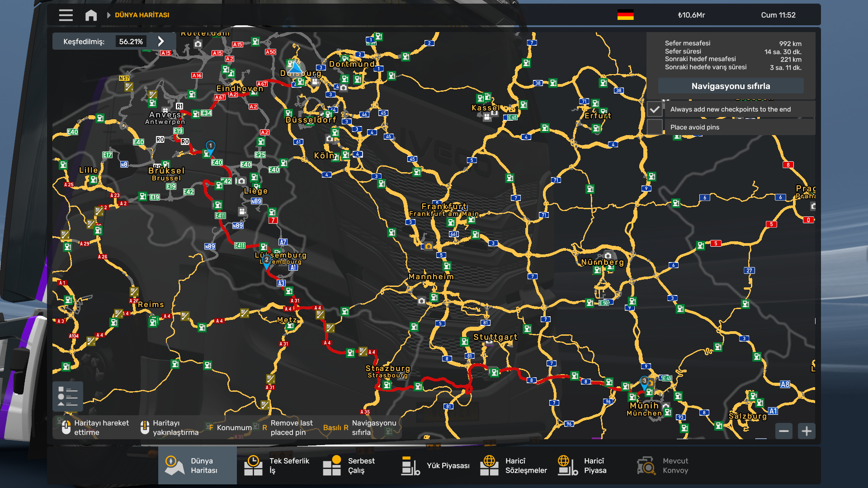Click the camera icon below Mannheim
Screen dimensions: 868x488
422,301
